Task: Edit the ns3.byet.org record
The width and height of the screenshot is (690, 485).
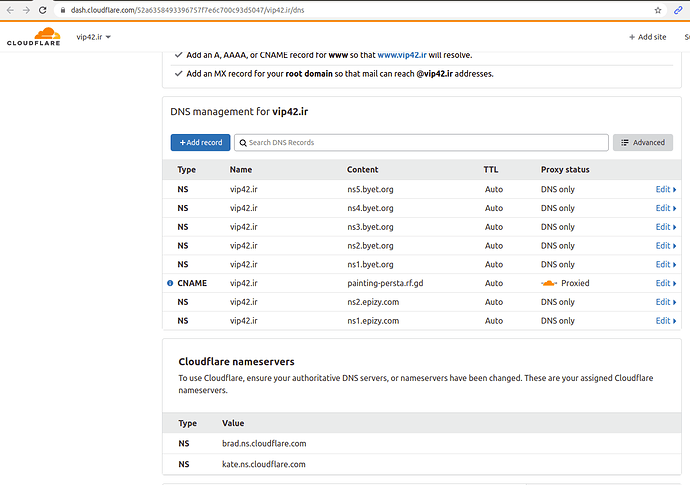Action: click(x=666, y=227)
